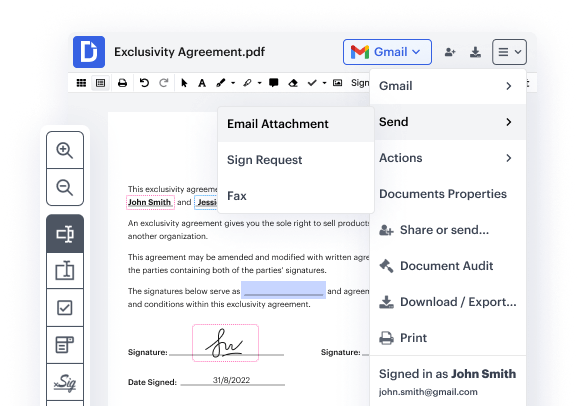Image resolution: width=577 pixels, height=406 pixels.
Task: Click chevron next to Send menu item
Action: point(509,122)
